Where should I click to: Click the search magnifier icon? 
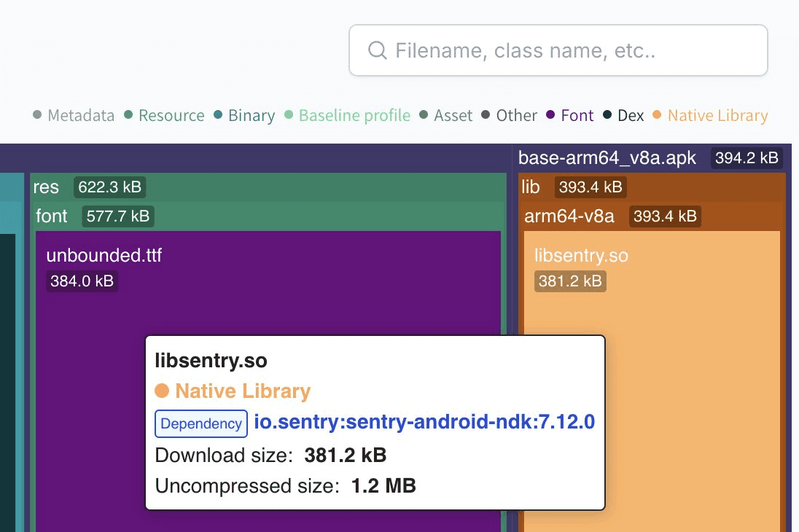tap(377, 50)
